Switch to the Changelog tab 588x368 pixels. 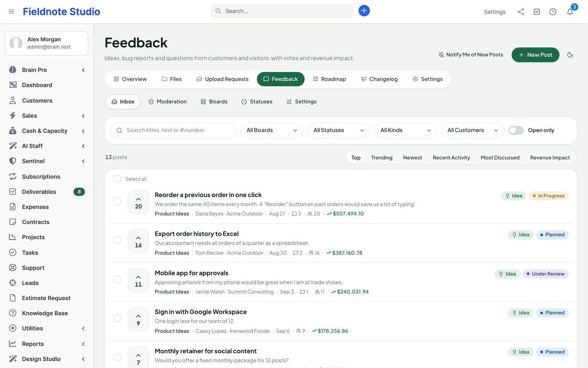pyautogui.click(x=379, y=79)
